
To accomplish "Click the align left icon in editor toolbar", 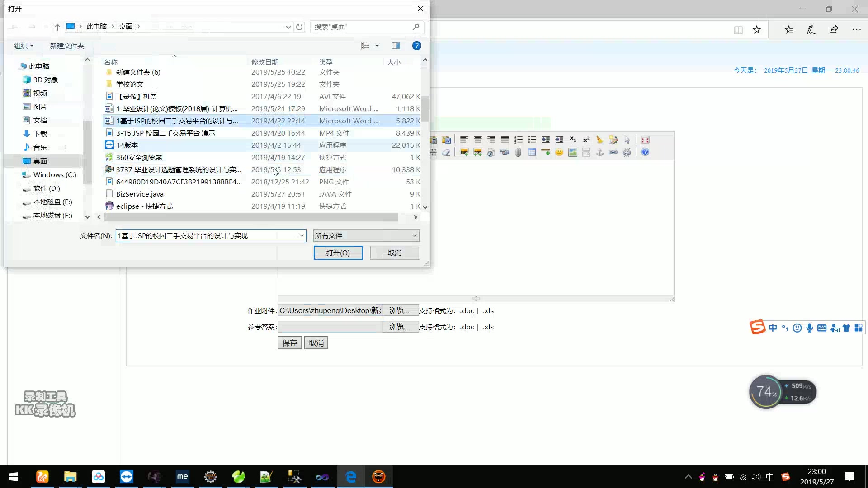I will (x=464, y=140).
